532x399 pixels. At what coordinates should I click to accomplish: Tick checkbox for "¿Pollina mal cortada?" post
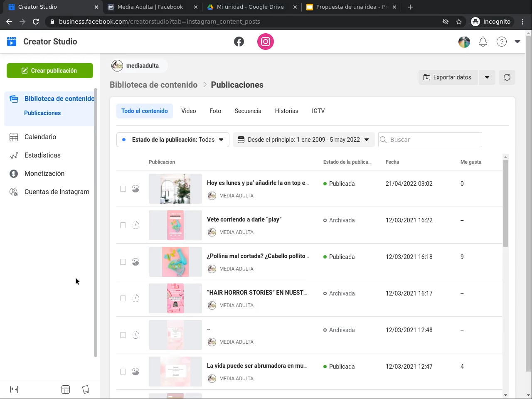click(123, 262)
